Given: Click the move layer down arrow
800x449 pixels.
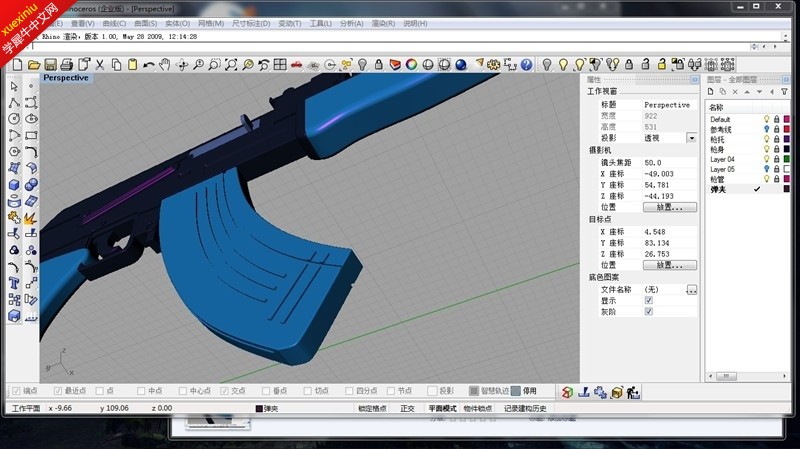Looking at the screenshot, I should (759, 92).
